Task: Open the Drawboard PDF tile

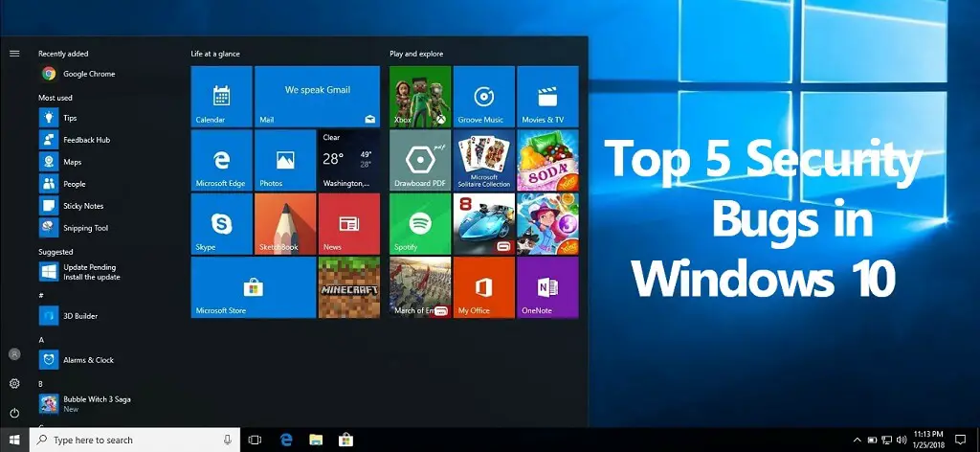Action: point(420,160)
